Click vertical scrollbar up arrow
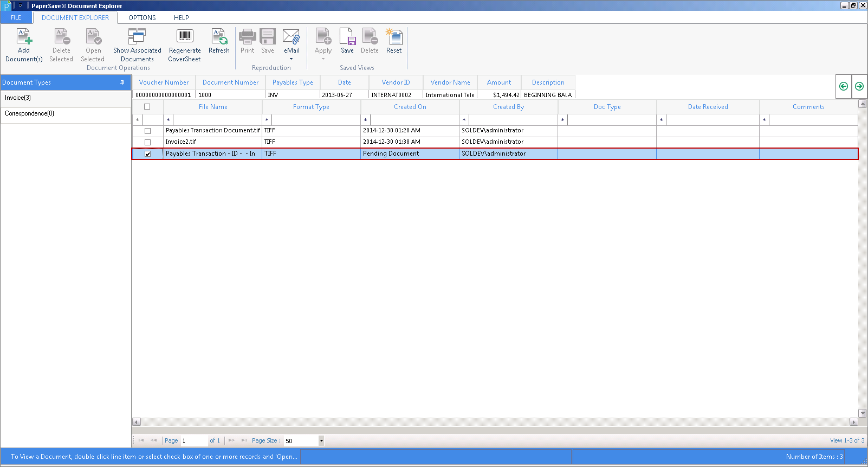868x467 pixels. click(x=863, y=104)
